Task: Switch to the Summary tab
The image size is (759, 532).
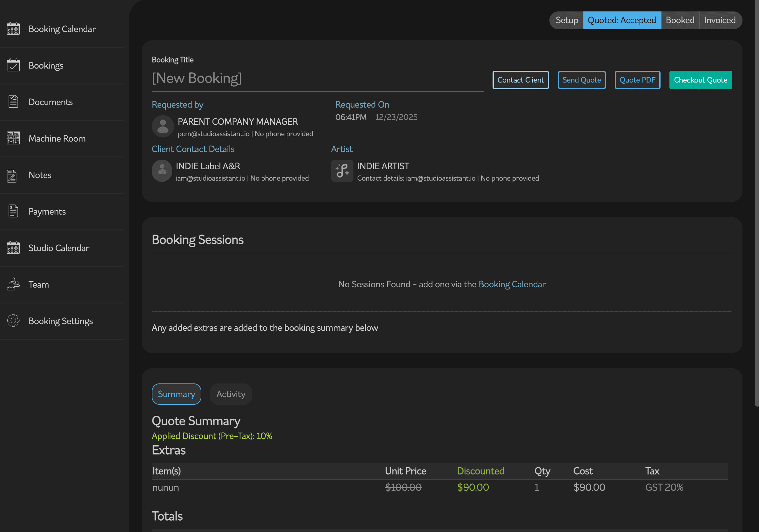Action: click(176, 394)
